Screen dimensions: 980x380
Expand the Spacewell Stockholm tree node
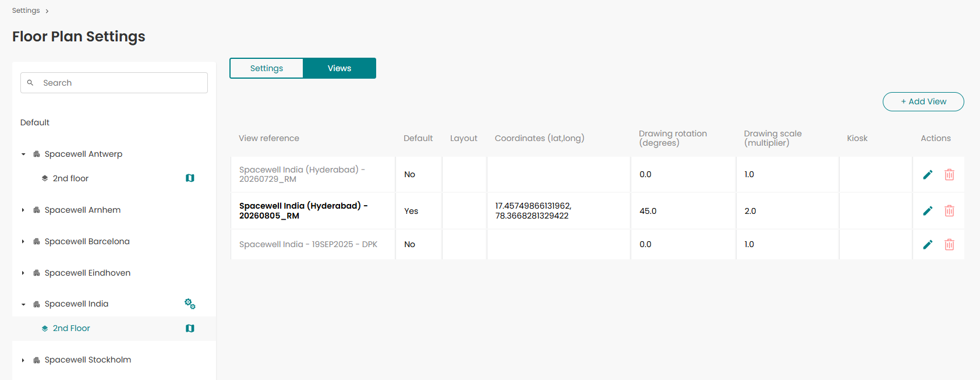coord(23,360)
